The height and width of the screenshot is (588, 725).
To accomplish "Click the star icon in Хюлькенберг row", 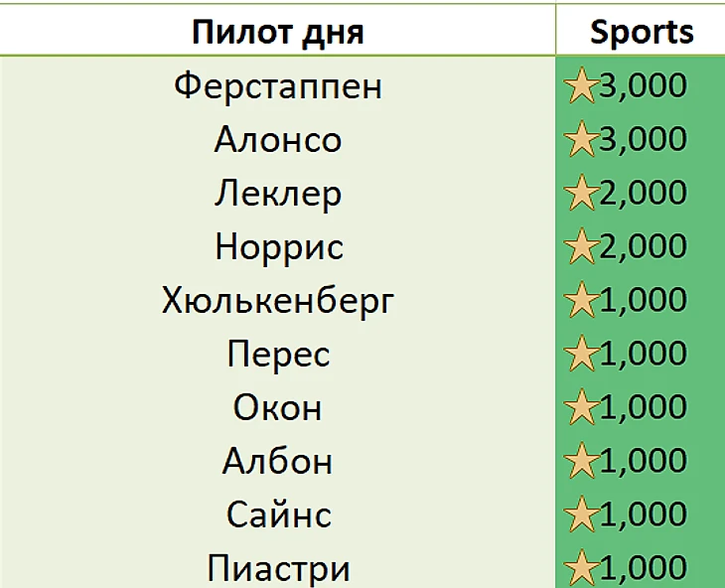I will point(579,301).
